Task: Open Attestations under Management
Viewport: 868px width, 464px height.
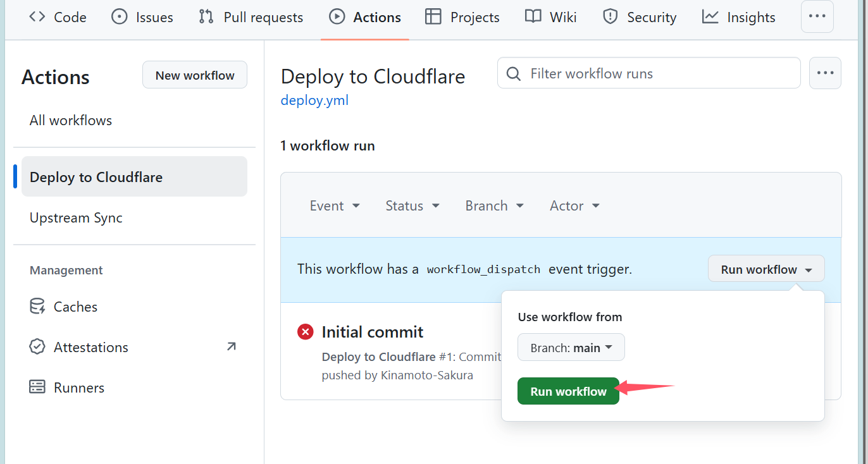Action: coord(90,347)
